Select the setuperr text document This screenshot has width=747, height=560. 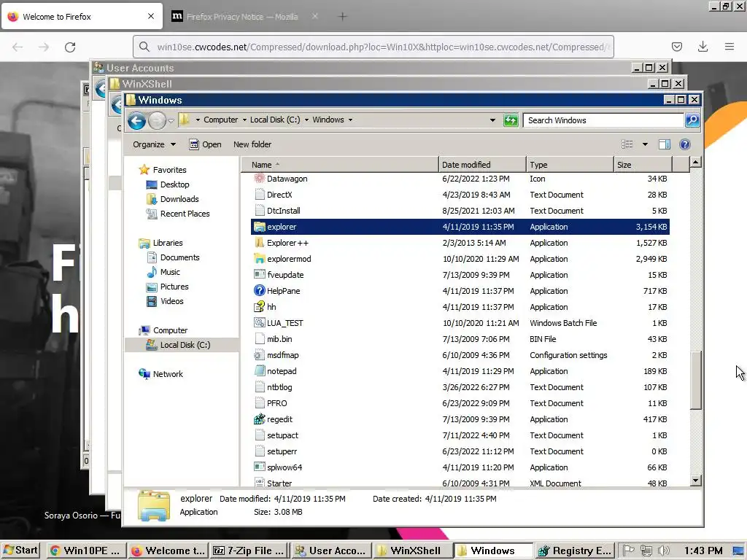click(x=460, y=451)
